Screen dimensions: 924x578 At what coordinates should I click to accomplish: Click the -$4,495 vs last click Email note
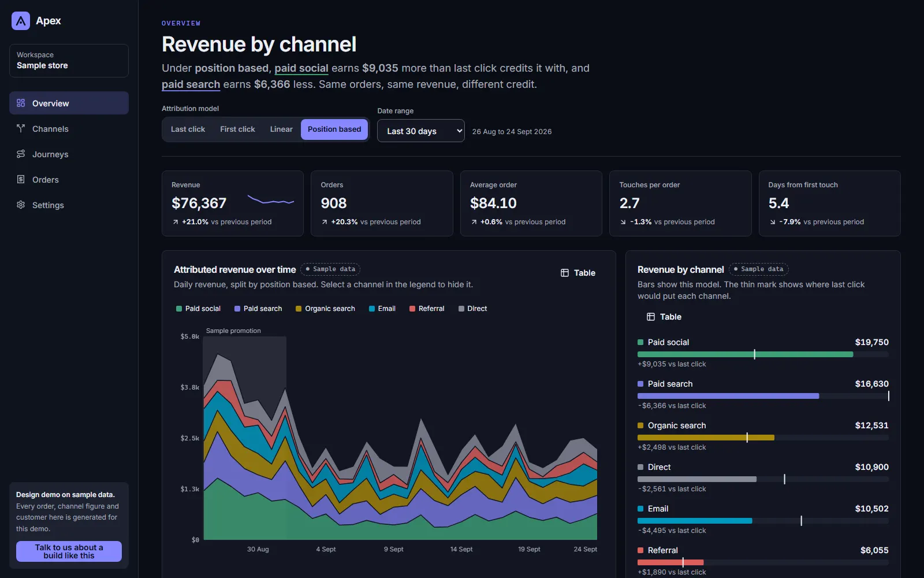672,531
